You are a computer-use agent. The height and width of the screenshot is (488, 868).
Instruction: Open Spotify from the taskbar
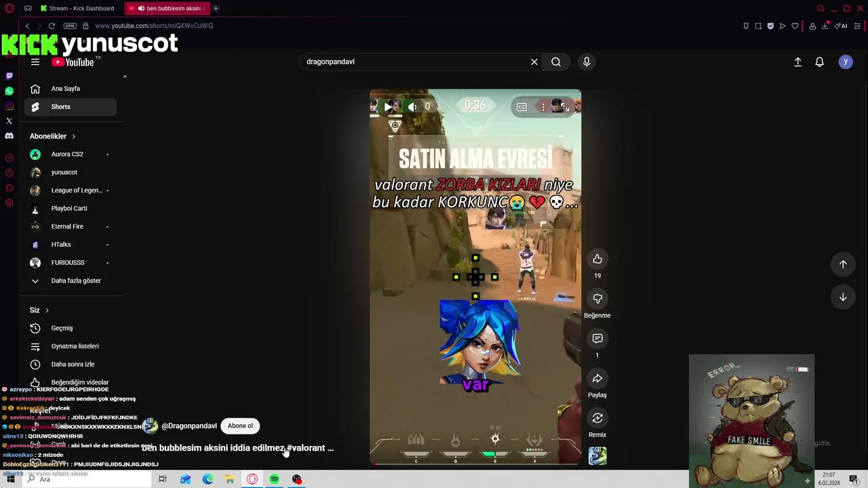pos(274,479)
